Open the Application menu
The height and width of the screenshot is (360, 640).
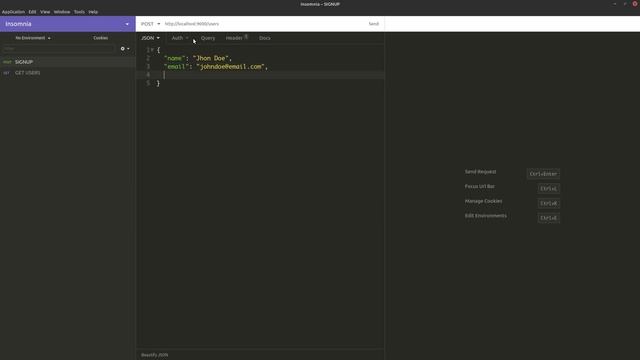point(13,12)
